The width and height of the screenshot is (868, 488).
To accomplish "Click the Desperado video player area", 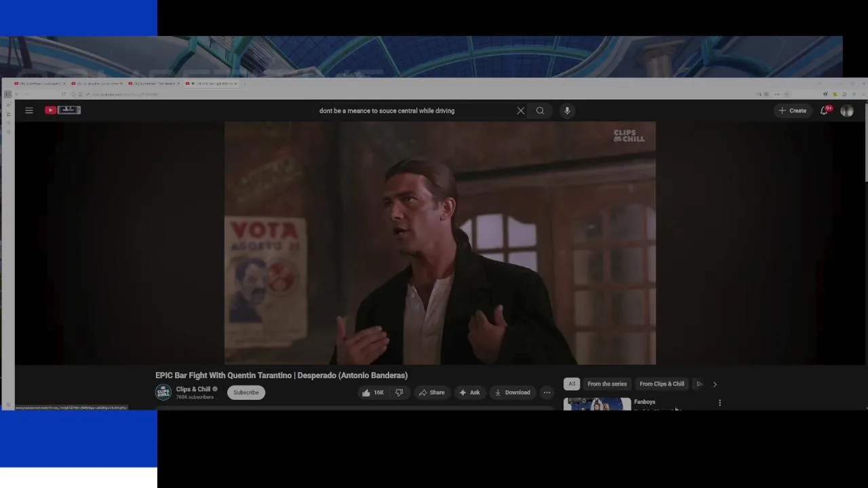I will click(x=440, y=243).
